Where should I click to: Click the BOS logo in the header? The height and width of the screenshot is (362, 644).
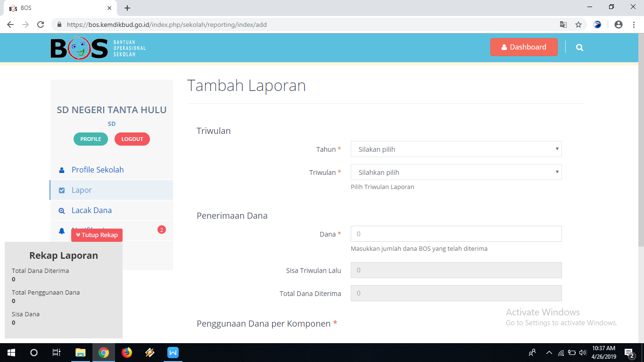78,47
